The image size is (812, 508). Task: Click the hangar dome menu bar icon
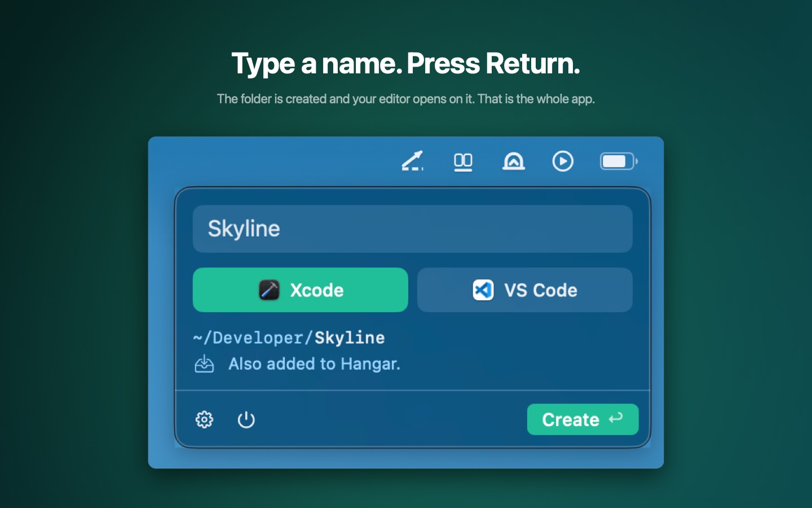pos(513,161)
